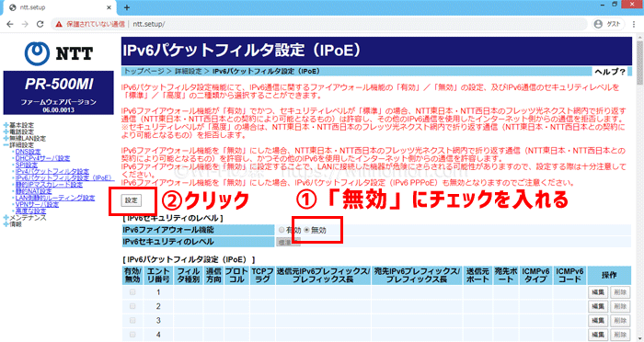Open the Chrome three-dot menu
Image resolution: width=644 pixels, height=342 pixels.
click(x=634, y=24)
